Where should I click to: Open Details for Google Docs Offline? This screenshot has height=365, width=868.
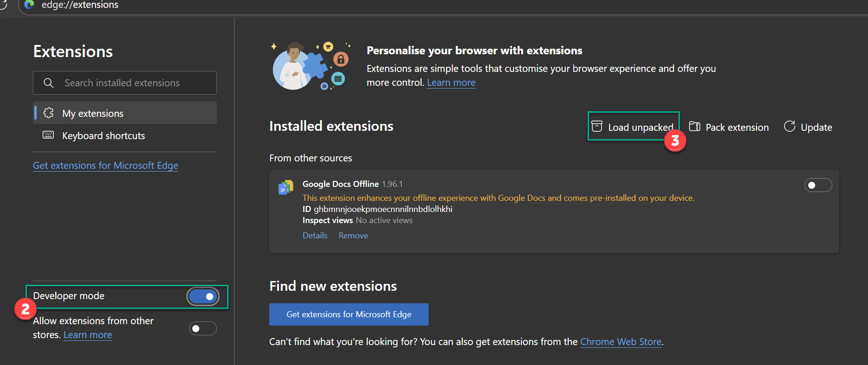[315, 236]
